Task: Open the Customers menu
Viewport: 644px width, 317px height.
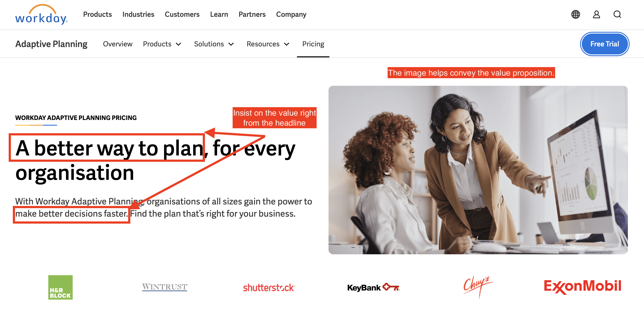Action: tap(182, 15)
